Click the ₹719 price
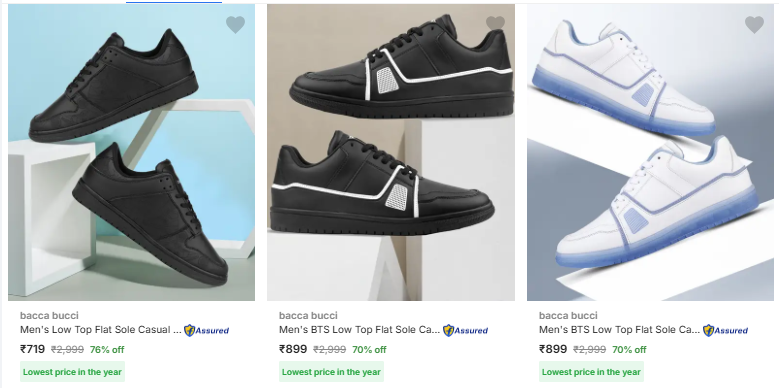 click(x=32, y=349)
